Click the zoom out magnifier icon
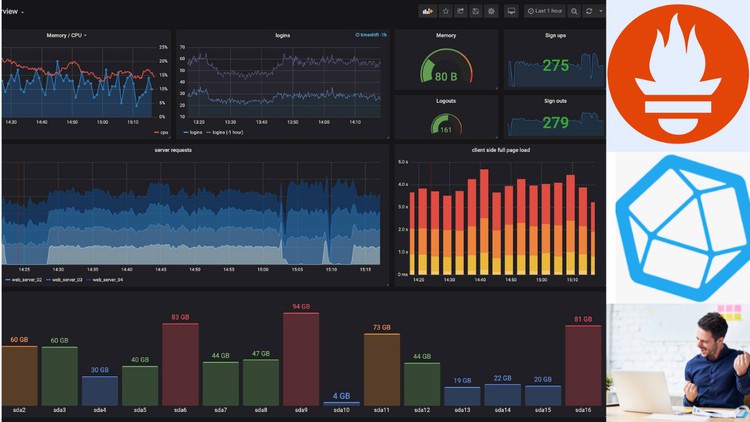The image size is (750, 422). tap(574, 11)
